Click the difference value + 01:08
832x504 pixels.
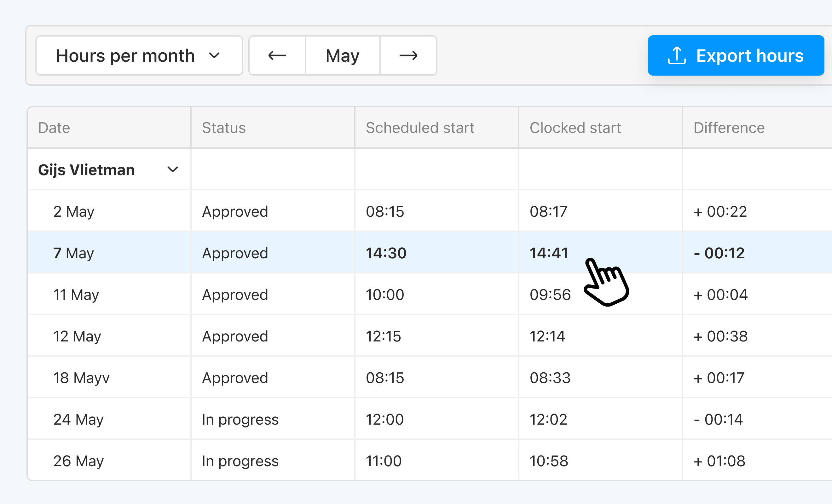[718, 461]
